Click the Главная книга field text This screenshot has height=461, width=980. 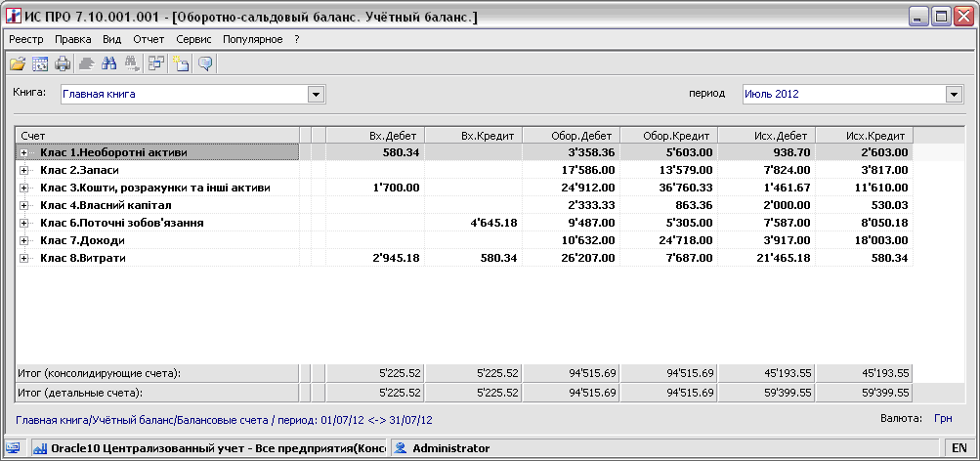[99, 95]
